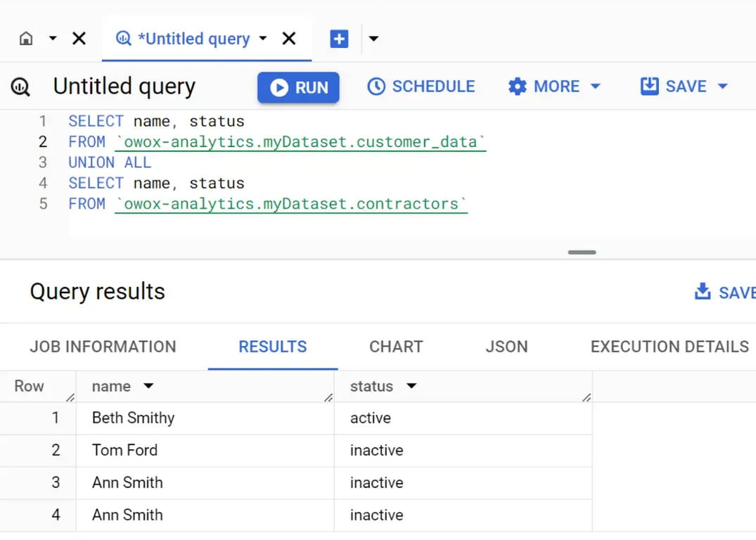Select Ann Smith cell in row 3
The height and width of the screenshot is (540, 756).
205,482
